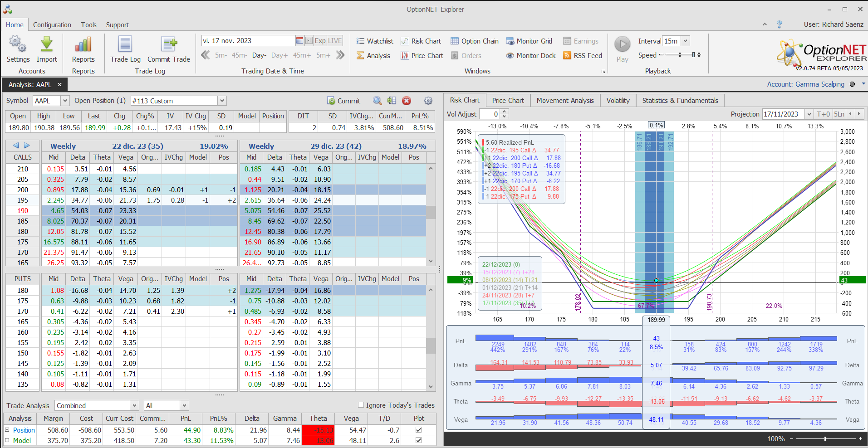Click the red delete position icon
The image size is (868, 448).
click(x=407, y=101)
